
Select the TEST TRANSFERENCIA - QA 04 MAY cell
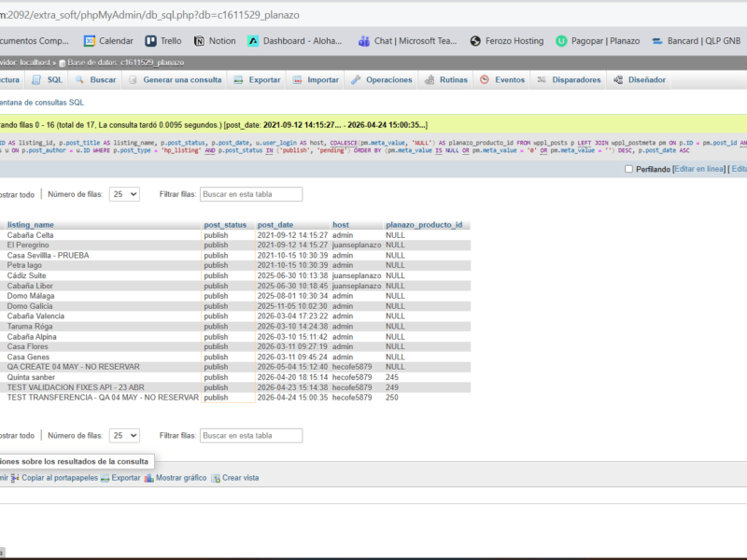pyautogui.click(x=104, y=398)
